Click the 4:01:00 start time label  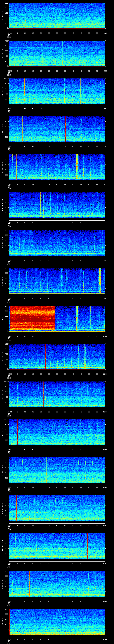9,33
